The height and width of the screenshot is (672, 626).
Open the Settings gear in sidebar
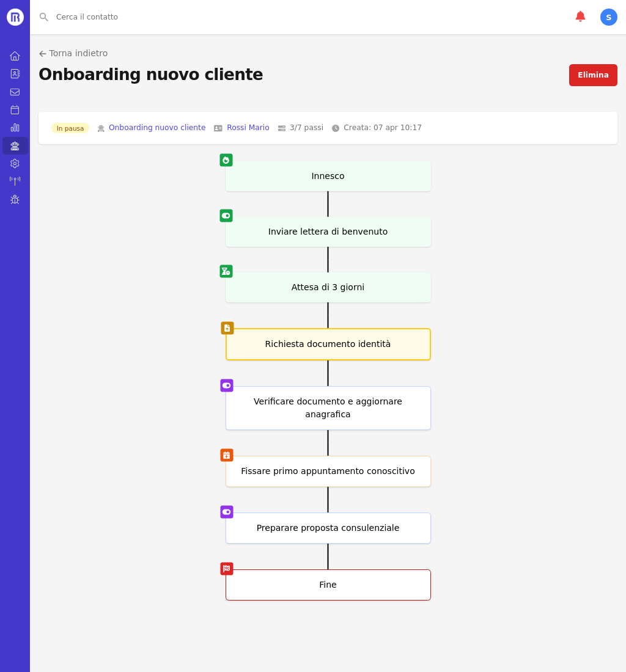15,164
